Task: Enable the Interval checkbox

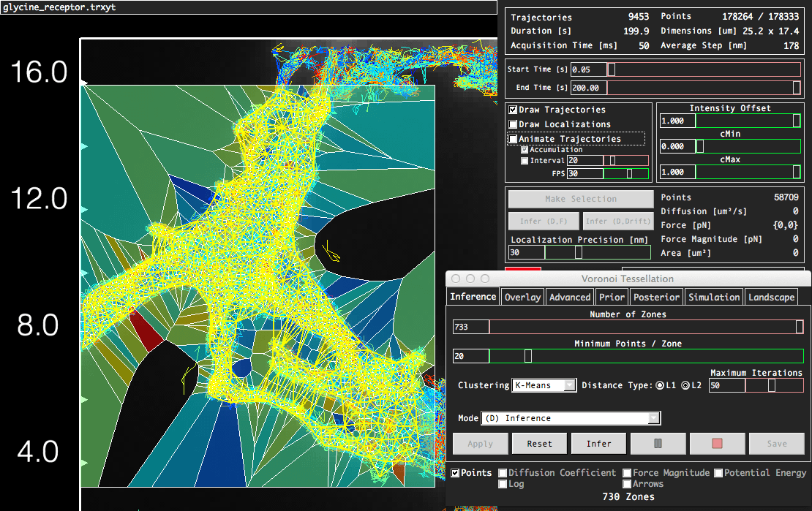Action: (525, 161)
